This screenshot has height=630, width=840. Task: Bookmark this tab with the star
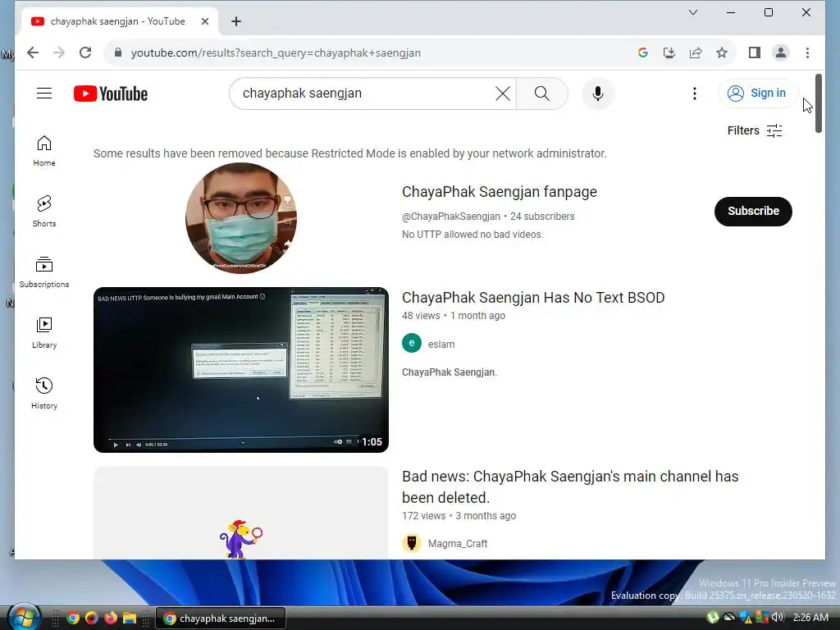[722, 52]
